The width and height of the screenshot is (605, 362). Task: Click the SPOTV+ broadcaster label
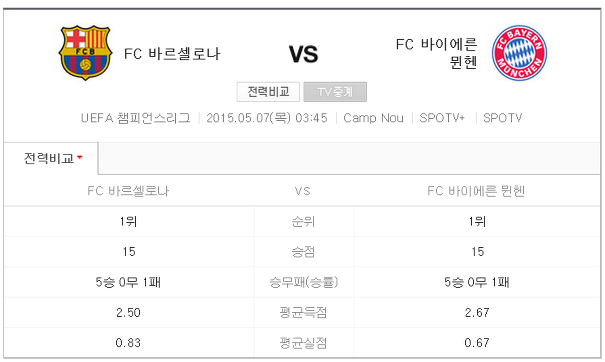pyautogui.click(x=442, y=118)
